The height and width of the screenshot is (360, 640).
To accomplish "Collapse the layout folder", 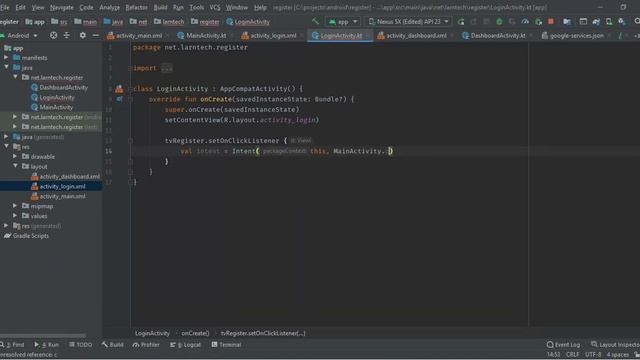I will [x=15, y=166].
